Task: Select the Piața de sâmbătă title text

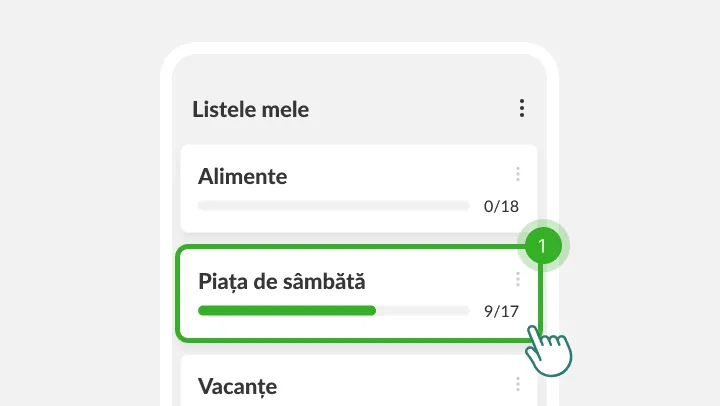Action: click(282, 282)
